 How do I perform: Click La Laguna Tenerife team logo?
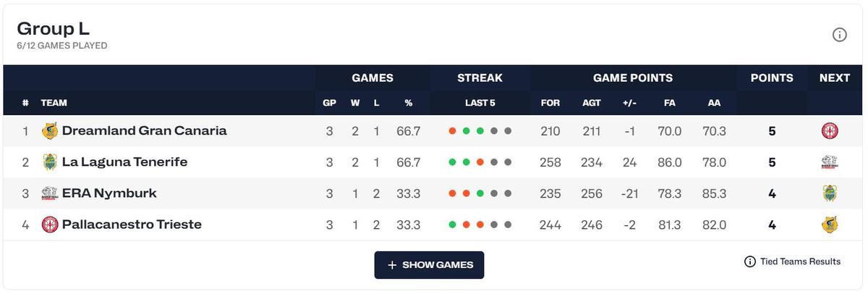coord(50,162)
